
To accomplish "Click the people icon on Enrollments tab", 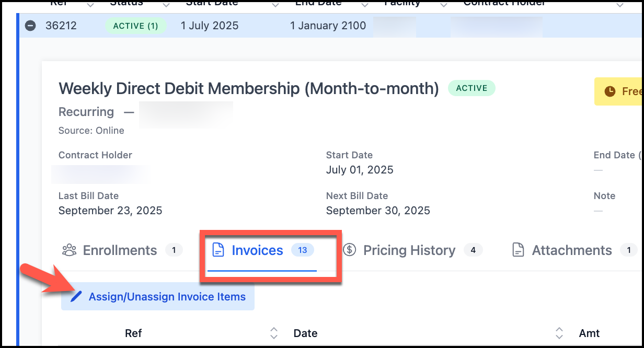I will pos(69,250).
